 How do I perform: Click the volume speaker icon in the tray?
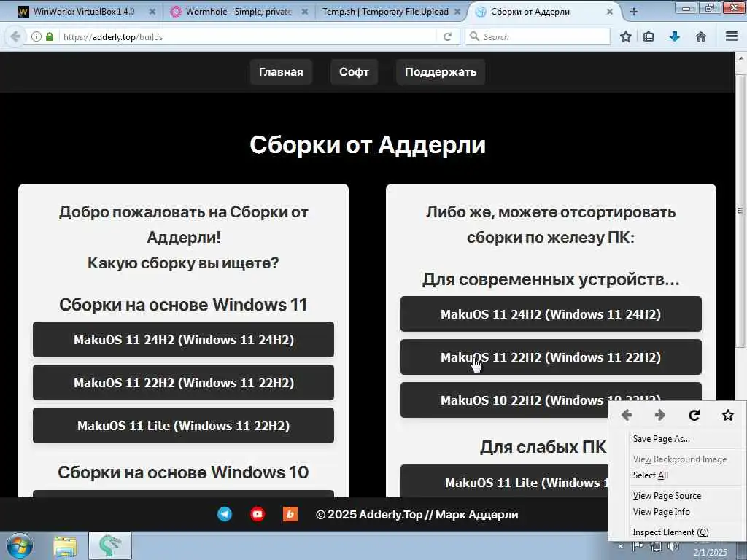coord(673,547)
